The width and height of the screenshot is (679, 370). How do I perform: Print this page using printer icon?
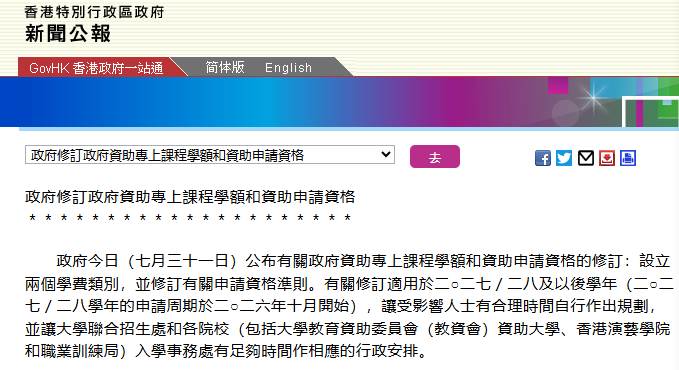point(628,158)
